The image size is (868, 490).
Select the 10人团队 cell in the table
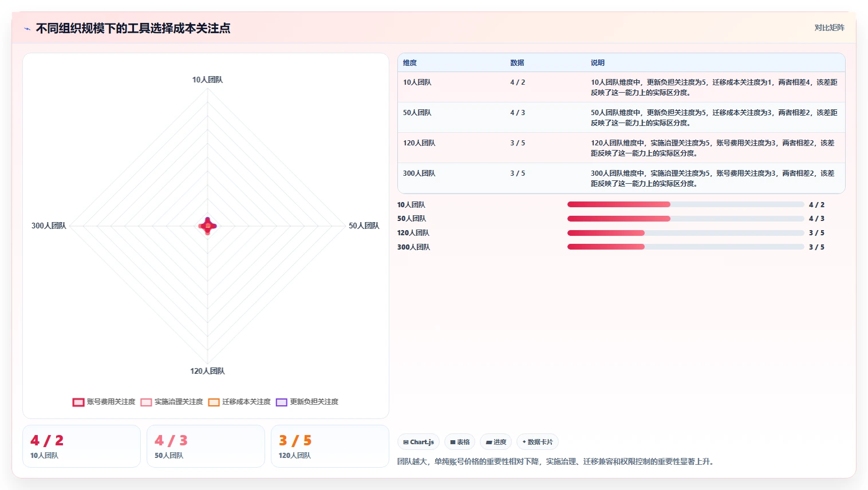point(417,82)
